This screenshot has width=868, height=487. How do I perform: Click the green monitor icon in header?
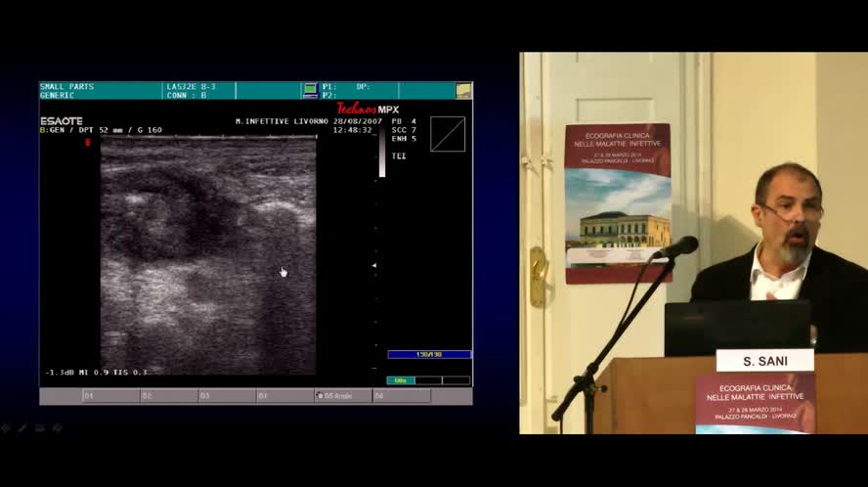(310, 90)
